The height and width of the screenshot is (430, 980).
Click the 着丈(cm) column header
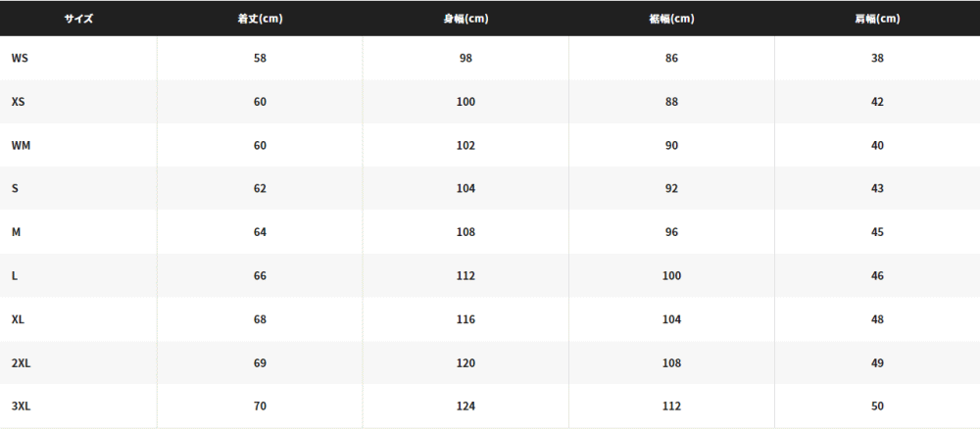[x=260, y=19]
